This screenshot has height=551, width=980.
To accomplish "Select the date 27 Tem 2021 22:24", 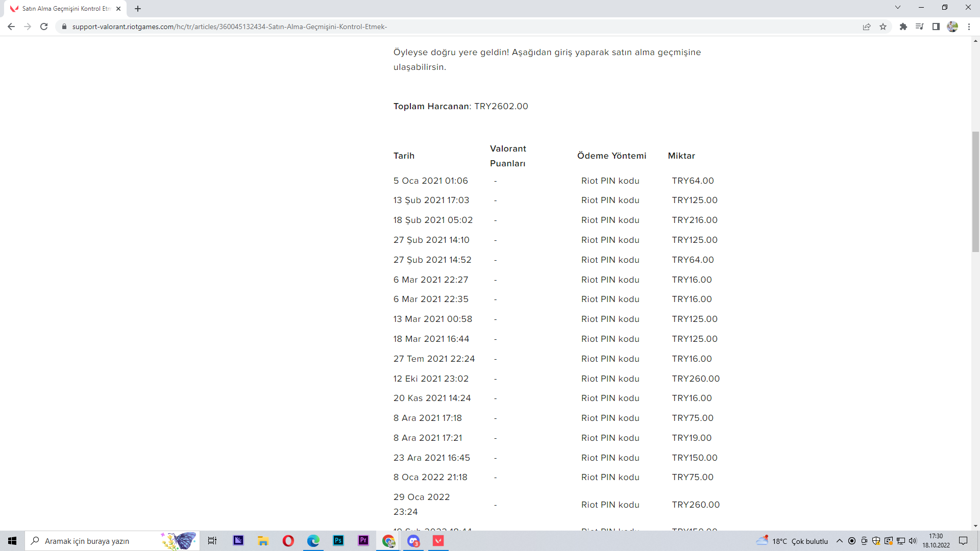I will [434, 359].
